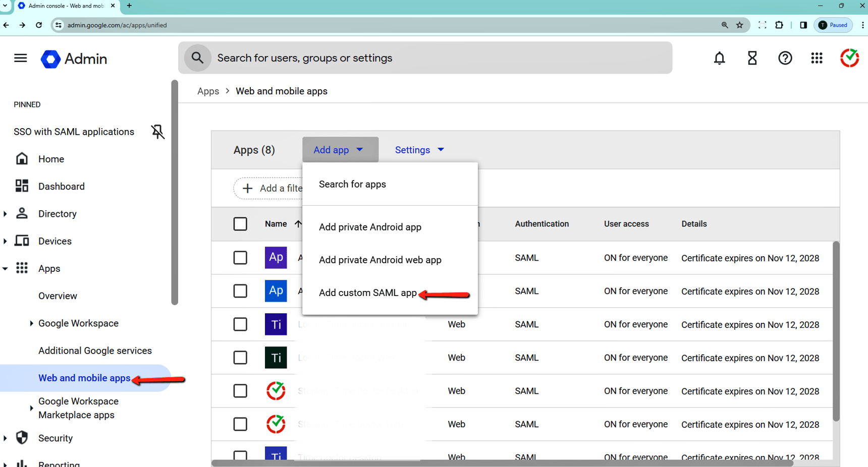Open the Help question mark icon
This screenshot has height=467, width=868.
(x=785, y=58)
